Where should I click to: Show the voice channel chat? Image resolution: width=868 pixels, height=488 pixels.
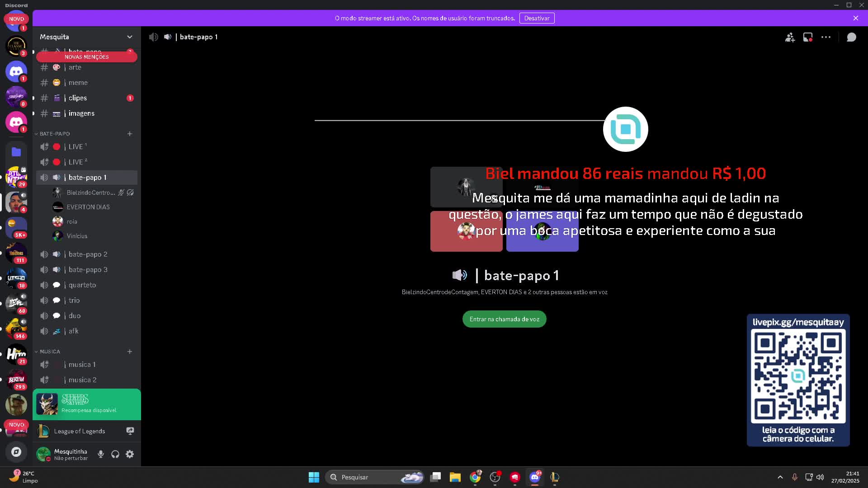[851, 37]
